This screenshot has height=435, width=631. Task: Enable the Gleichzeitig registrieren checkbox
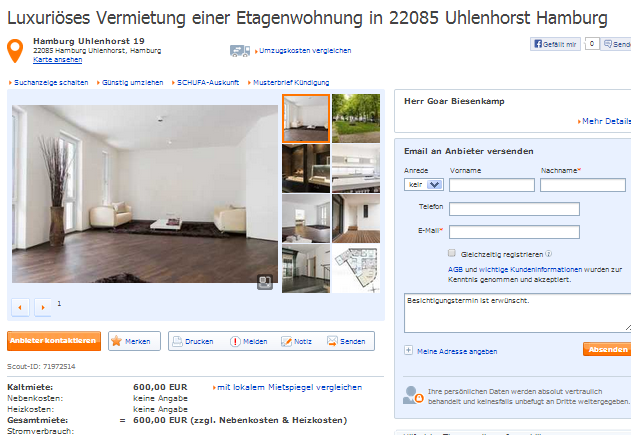click(x=452, y=253)
